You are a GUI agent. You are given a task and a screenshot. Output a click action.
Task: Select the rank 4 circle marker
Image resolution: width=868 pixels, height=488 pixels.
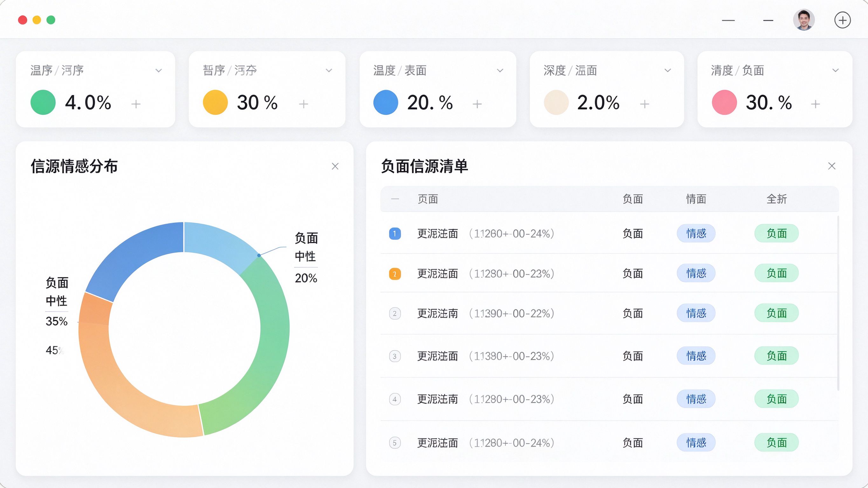tap(395, 399)
